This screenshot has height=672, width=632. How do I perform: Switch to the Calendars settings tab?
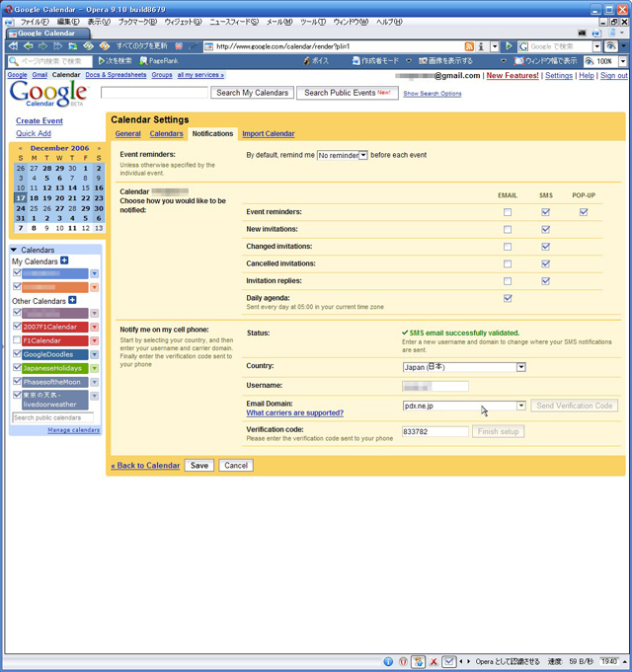(166, 134)
